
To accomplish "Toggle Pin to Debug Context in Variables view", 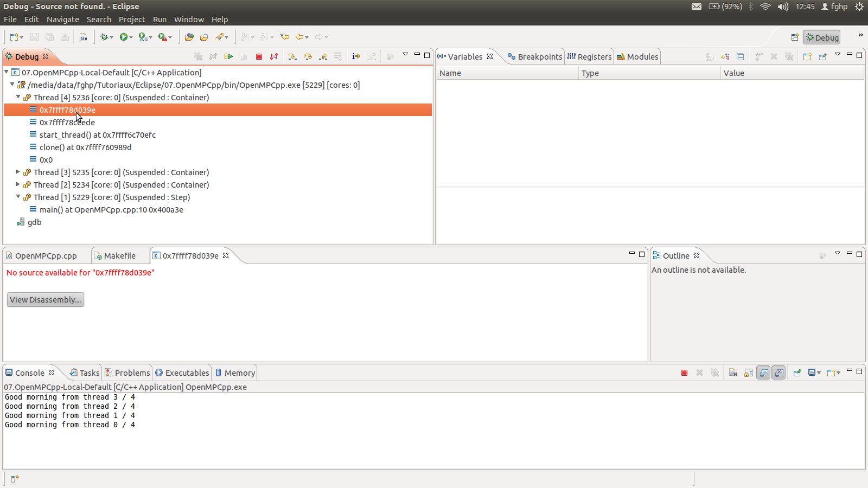I will pyautogui.click(x=822, y=56).
